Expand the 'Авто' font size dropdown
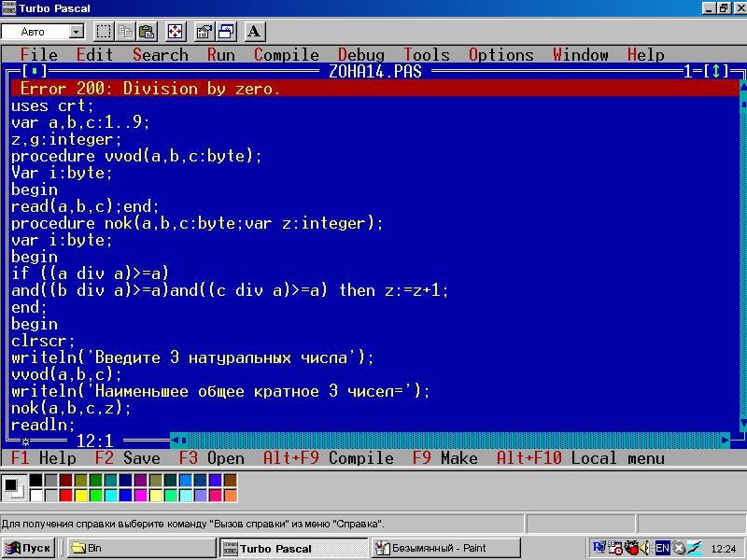The width and height of the screenshot is (747, 560). coord(76,32)
